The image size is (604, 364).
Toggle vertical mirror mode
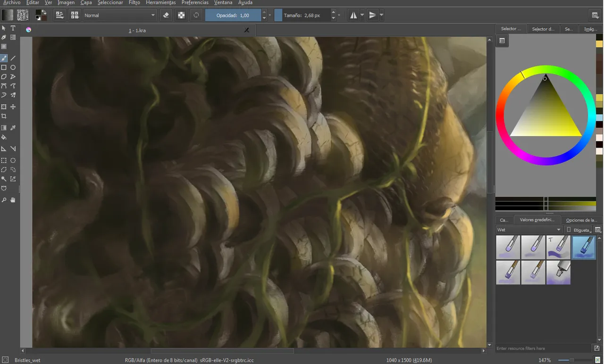(x=372, y=15)
